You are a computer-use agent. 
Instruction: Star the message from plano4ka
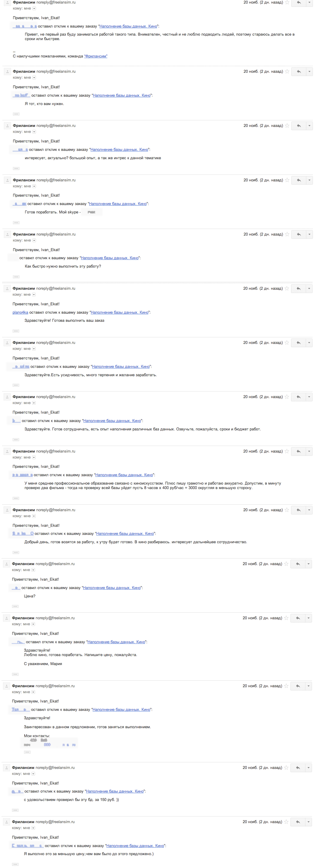pos(287,289)
